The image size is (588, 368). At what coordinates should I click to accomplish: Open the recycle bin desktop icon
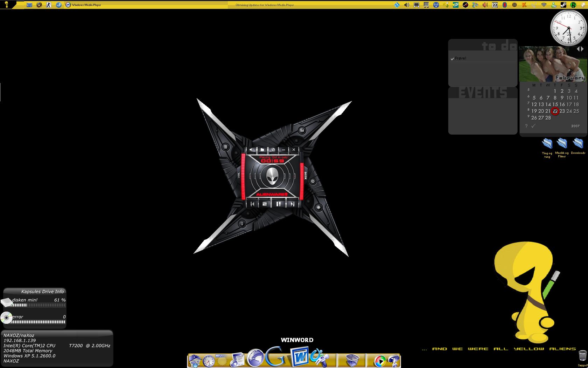[x=582, y=356]
